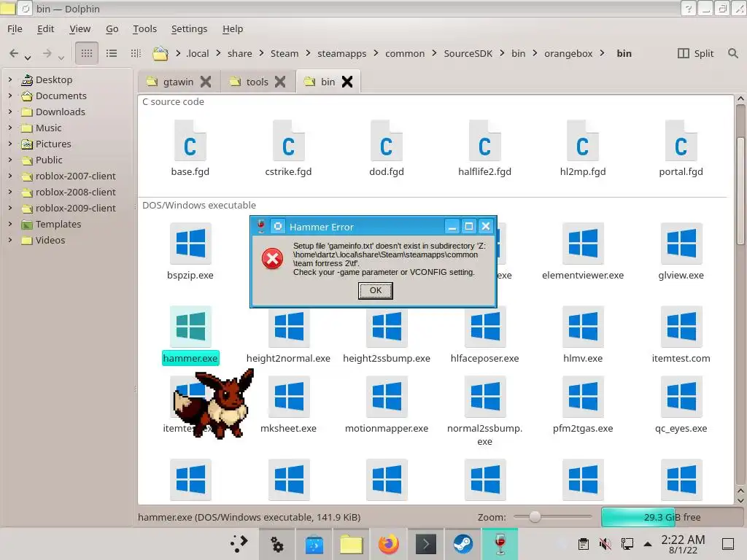747x560 pixels.
Task: Select the pfm2tgas.exe file icon
Action: tap(583, 396)
